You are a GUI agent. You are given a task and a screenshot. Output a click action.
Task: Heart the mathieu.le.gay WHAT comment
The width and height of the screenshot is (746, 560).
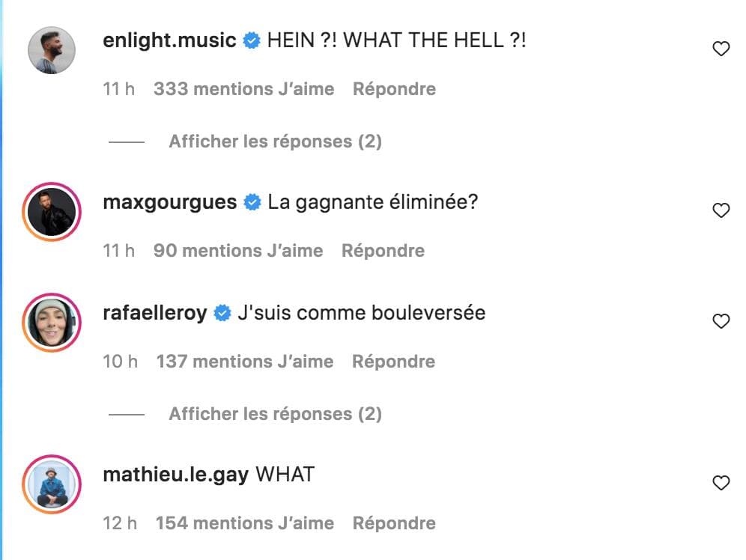[721, 484]
